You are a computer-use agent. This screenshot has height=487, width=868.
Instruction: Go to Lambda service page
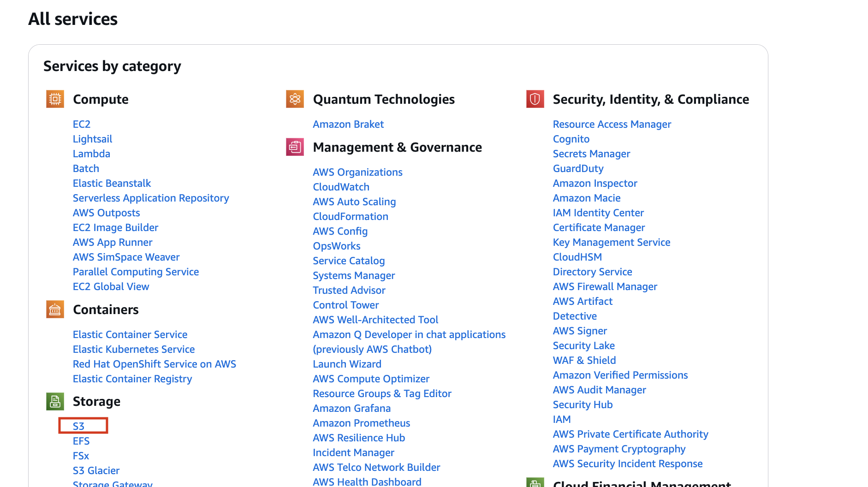91,154
